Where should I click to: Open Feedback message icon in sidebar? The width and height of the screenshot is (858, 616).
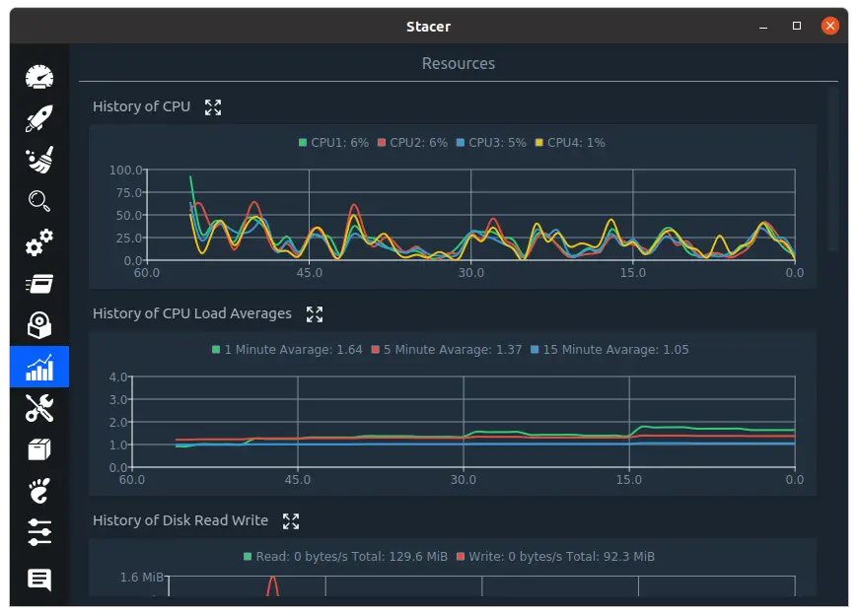click(x=39, y=579)
